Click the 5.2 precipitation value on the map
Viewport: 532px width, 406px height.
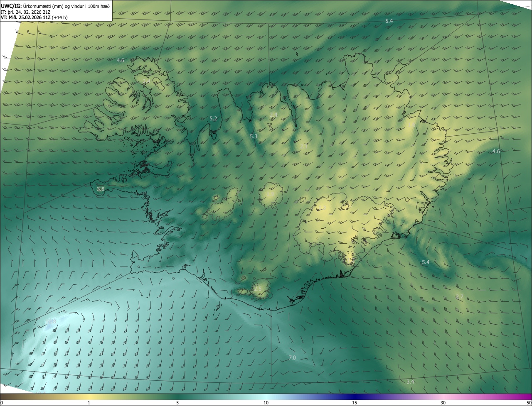click(x=213, y=118)
